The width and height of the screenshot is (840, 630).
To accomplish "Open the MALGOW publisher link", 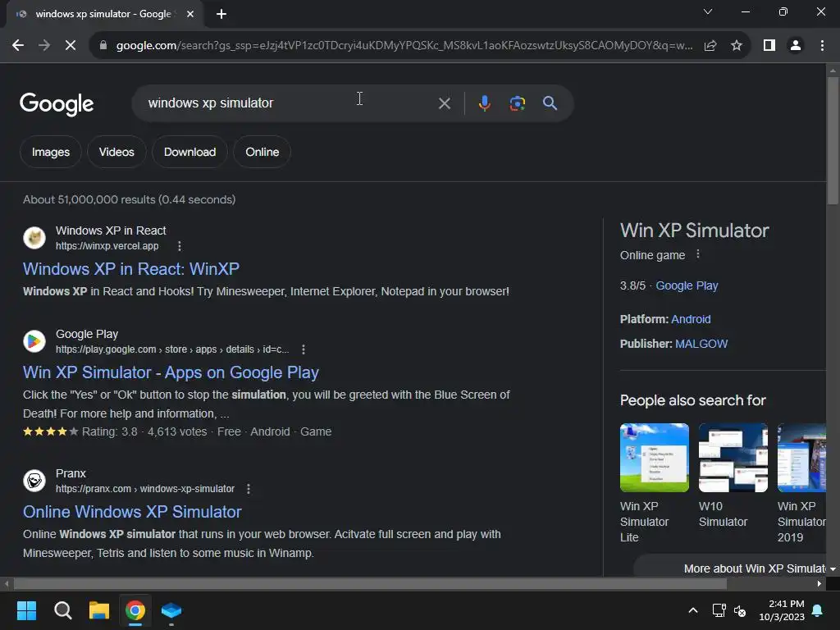I will click(701, 344).
